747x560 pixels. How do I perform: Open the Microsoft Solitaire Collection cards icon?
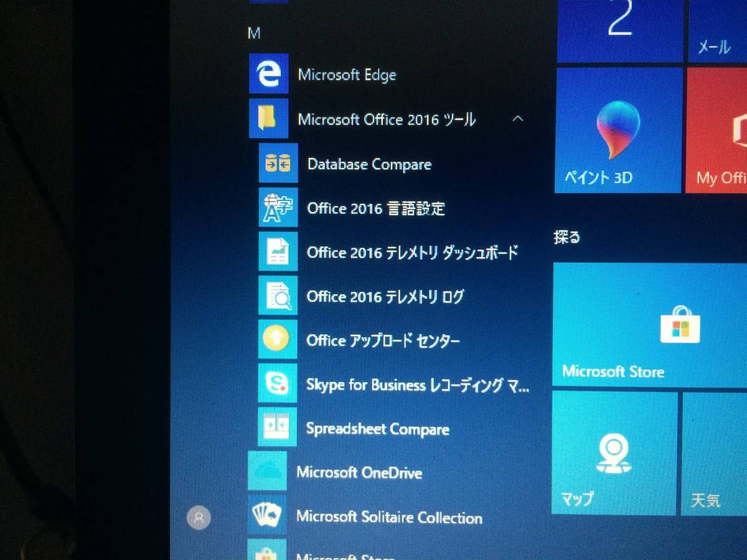click(x=268, y=515)
